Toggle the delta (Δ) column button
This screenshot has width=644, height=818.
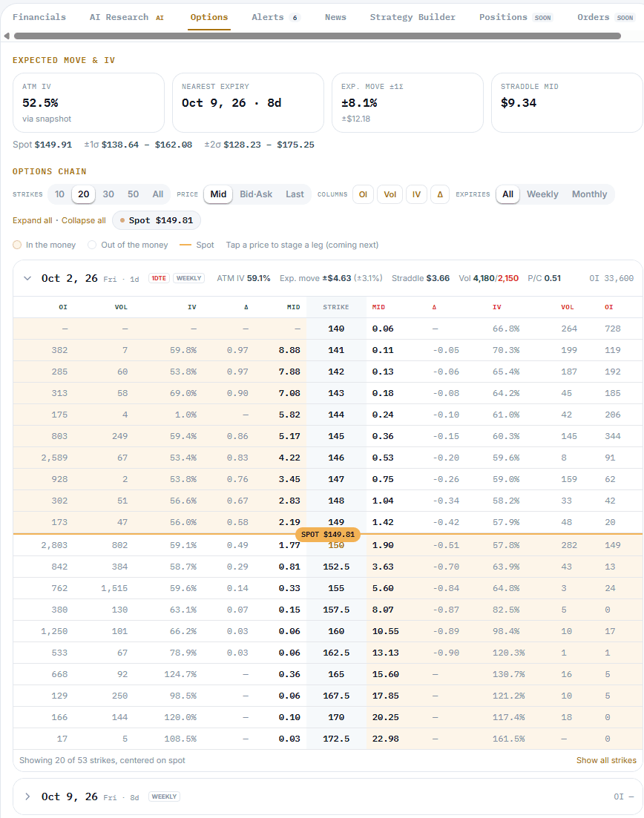(440, 194)
